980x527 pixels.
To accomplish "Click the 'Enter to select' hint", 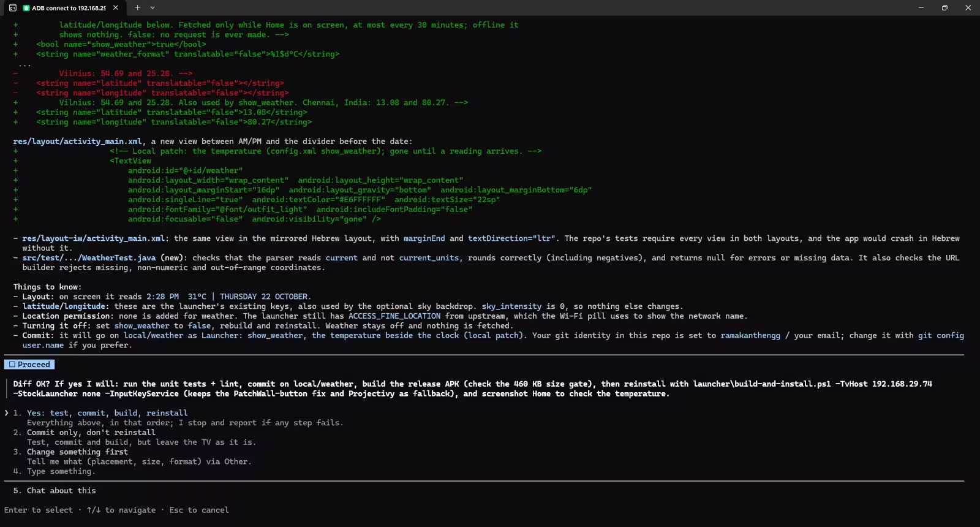I will (38, 510).
